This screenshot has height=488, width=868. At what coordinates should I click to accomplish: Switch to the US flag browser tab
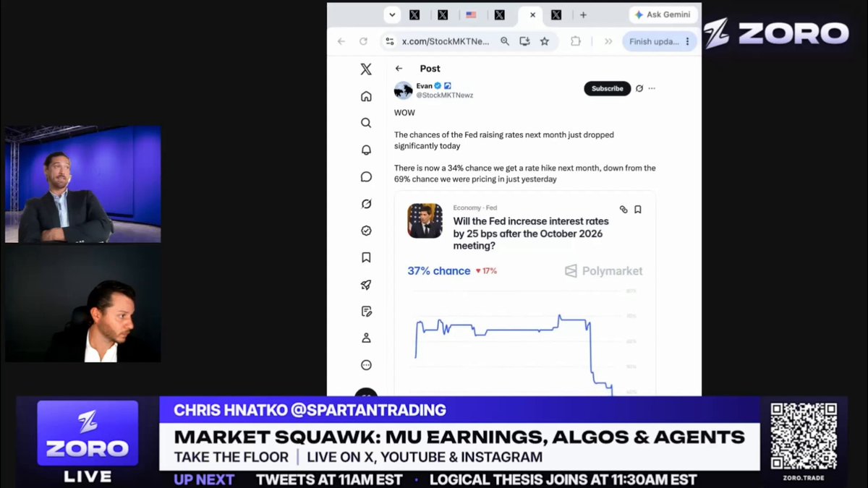click(471, 14)
